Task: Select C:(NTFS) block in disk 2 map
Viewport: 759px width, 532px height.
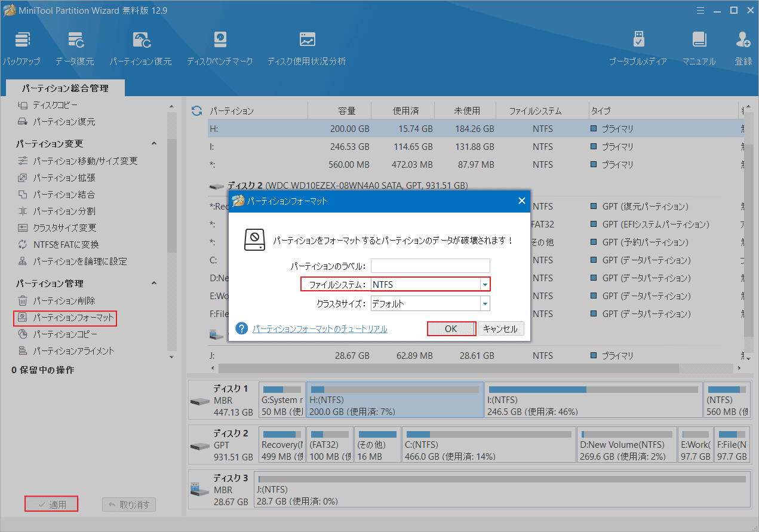Action: [x=489, y=445]
